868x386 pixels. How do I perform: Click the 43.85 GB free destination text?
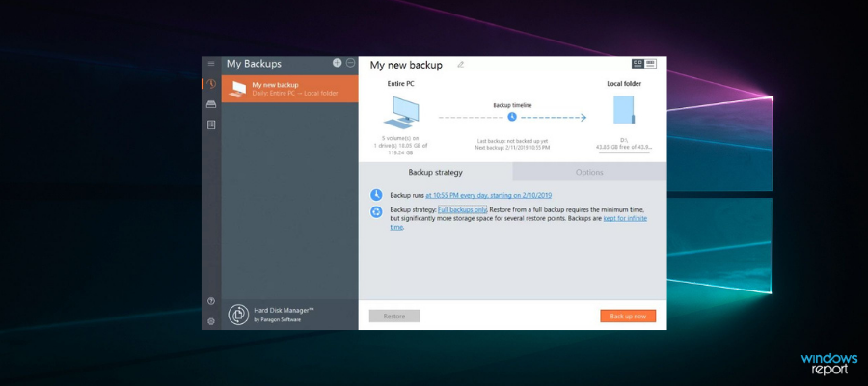pos(623,147)
